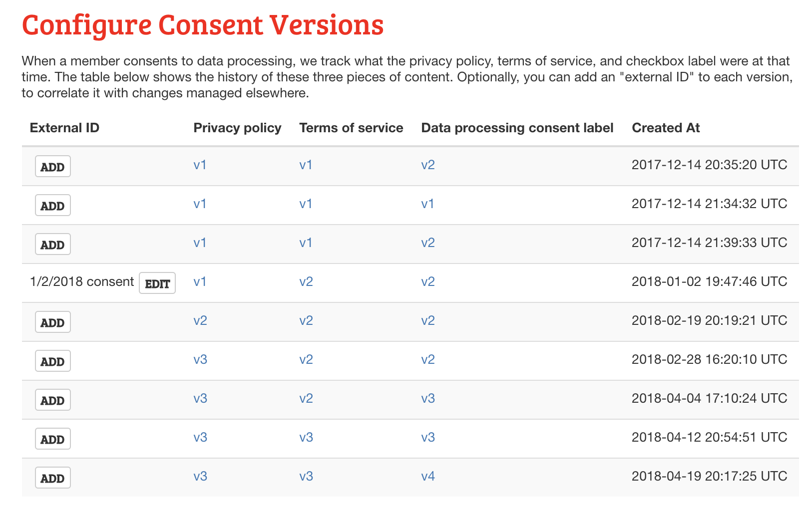812x519 pixels.
Task: Open privacy policy v2 in the 2018-02-19 row
Action: (200, 320)
